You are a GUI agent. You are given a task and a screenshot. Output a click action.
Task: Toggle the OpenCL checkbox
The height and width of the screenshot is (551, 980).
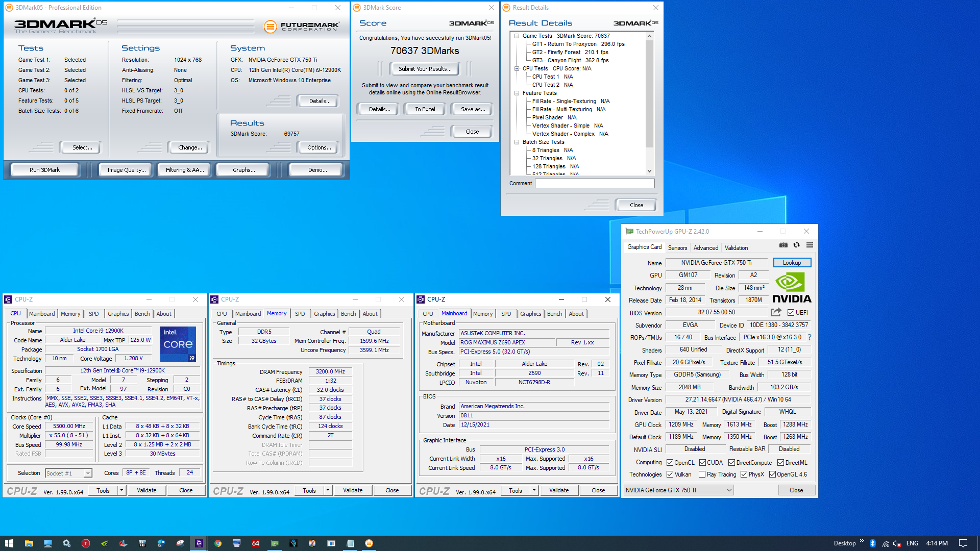670,463
